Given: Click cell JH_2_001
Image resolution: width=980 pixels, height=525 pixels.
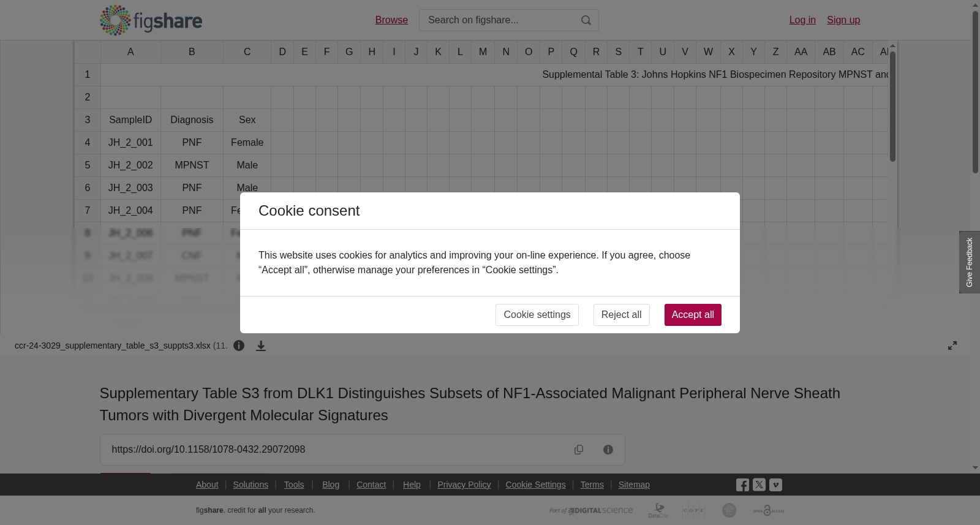Looking at the screenshot, I should click(130, 143).
